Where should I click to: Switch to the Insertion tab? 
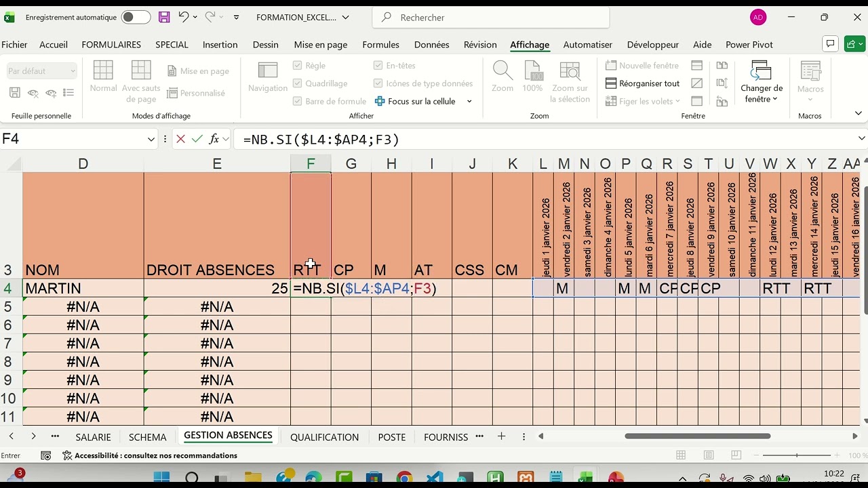[220, 45]
